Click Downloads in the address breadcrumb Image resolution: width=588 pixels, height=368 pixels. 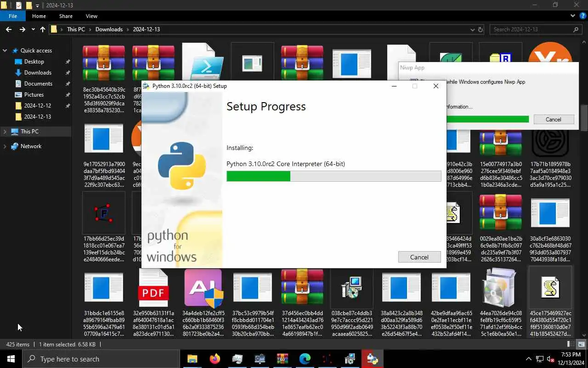coord(109,29)
